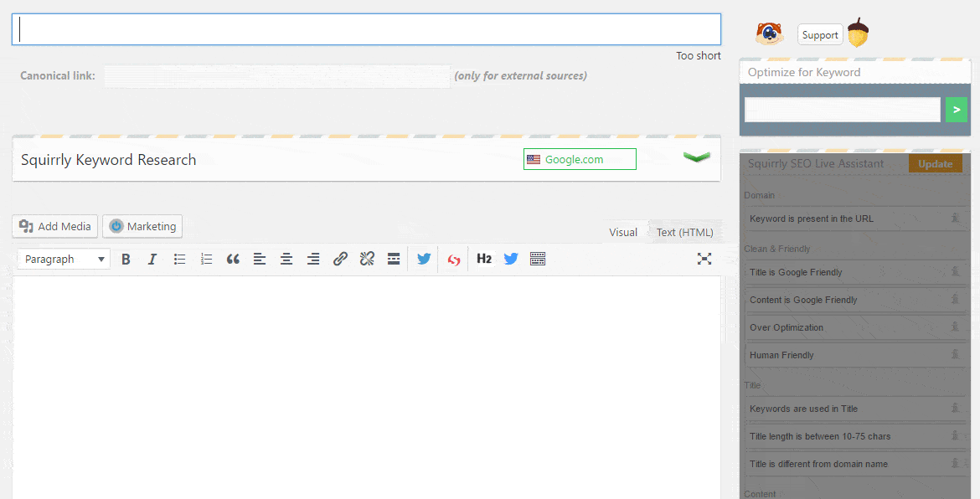Focus the post title input field

[366, 29]
